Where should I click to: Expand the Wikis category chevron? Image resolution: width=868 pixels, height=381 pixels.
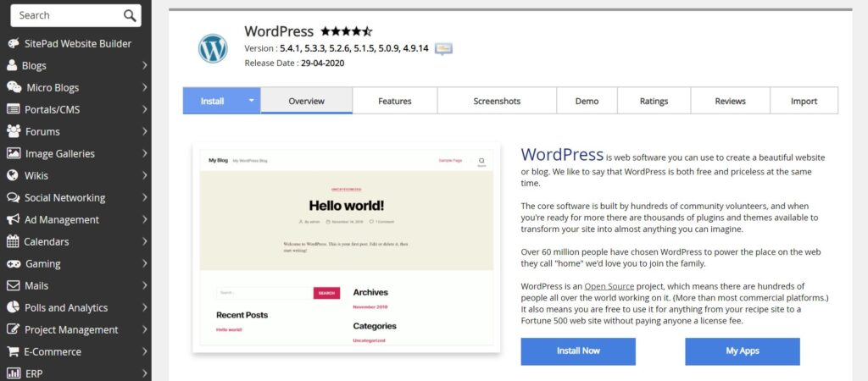pos(144,175)
